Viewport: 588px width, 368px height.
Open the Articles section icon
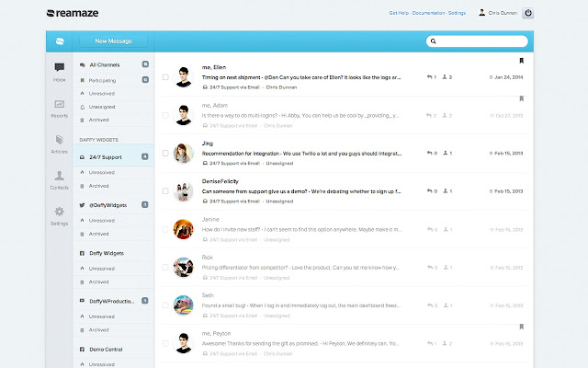[x=59, y=140]
